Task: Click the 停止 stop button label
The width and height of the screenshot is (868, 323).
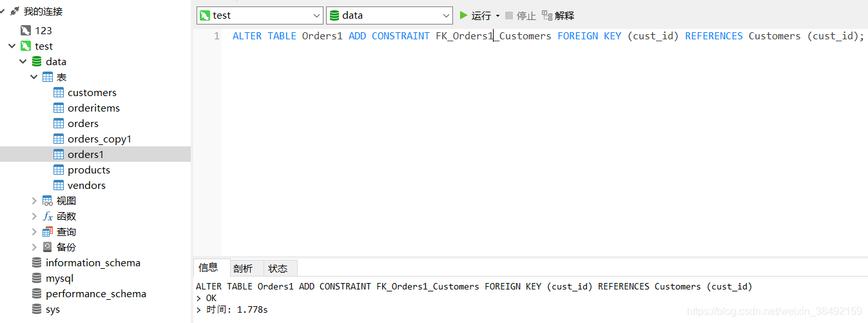Action: (x=526, y=15)
